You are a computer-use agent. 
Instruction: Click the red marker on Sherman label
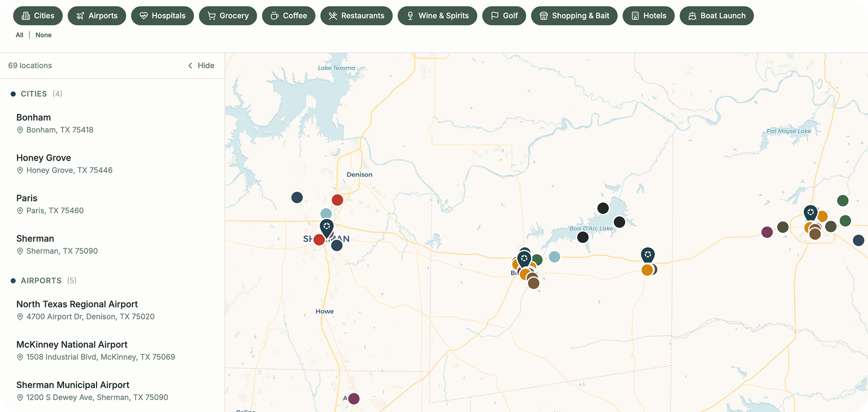pos(319,240)
